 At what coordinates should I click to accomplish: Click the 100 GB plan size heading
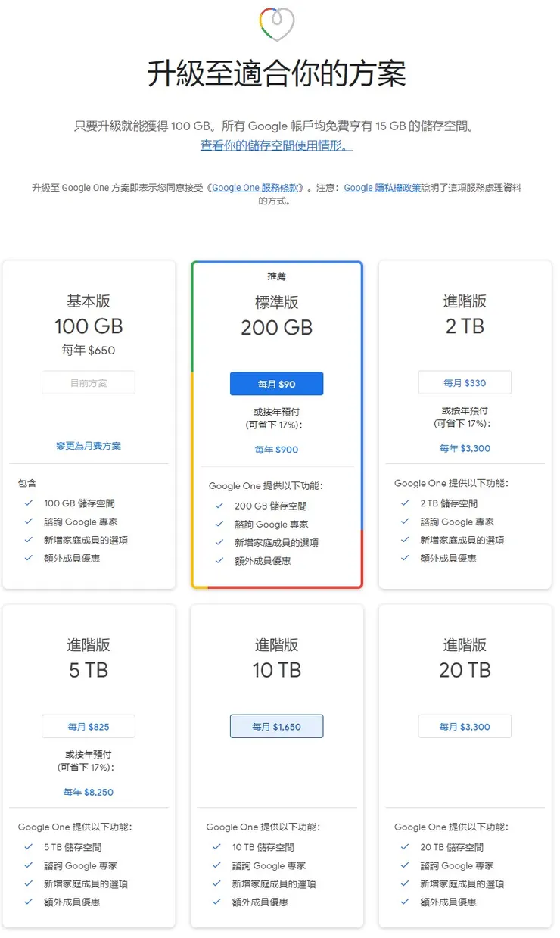pos(89,326)
